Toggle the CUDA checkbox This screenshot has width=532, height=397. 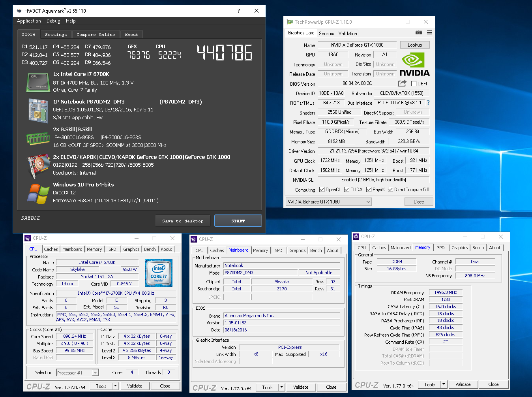coord(347,190)
